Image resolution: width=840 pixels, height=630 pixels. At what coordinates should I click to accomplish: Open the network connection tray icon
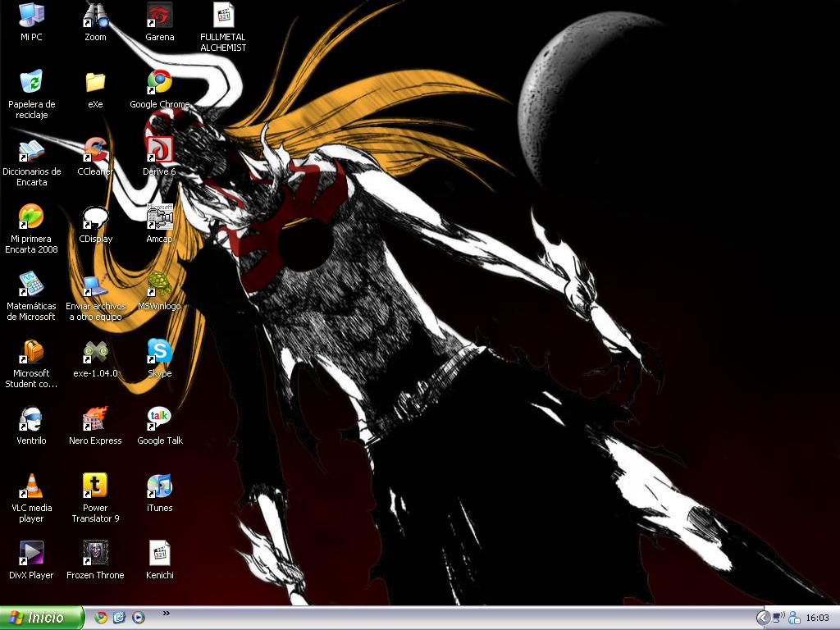pos(778,619)
